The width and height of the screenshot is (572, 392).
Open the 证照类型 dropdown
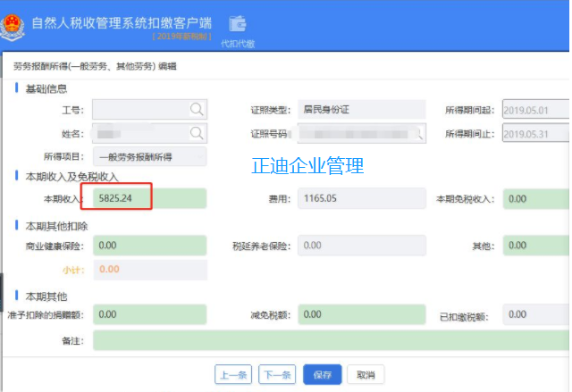point(361,110)
